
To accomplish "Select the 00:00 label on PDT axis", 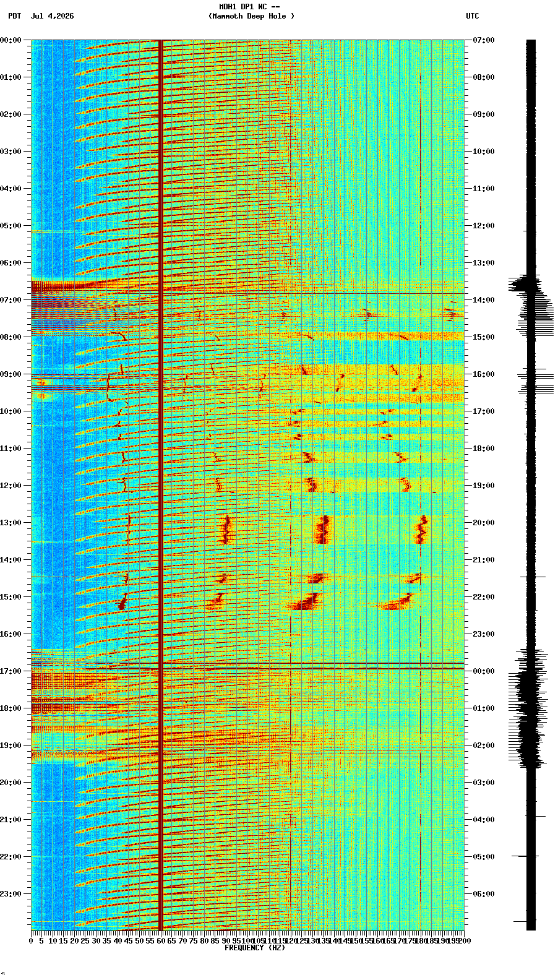I will point(11,40).
